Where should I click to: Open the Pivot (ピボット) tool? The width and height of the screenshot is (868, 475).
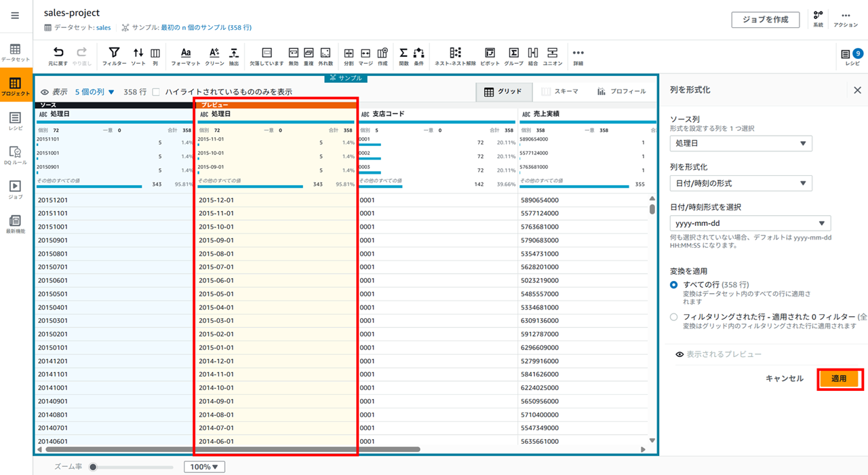point(490,56)
